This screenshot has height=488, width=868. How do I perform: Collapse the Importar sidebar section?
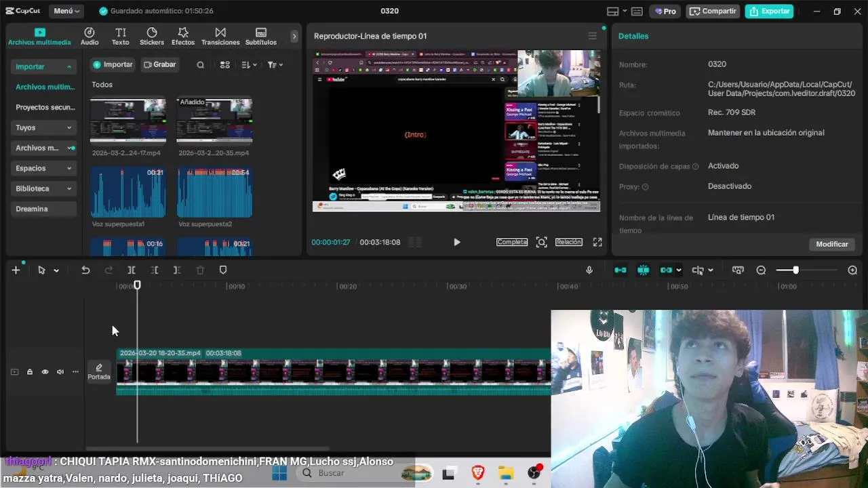click(x=44, y=66)
